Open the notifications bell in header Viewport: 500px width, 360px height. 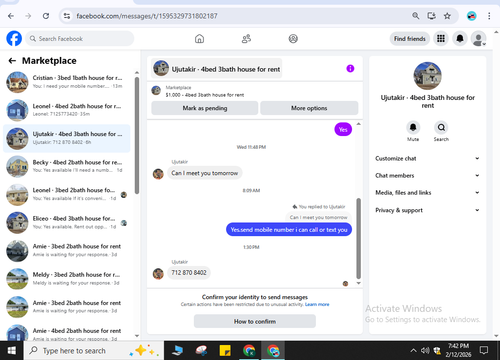coord(460,39)
